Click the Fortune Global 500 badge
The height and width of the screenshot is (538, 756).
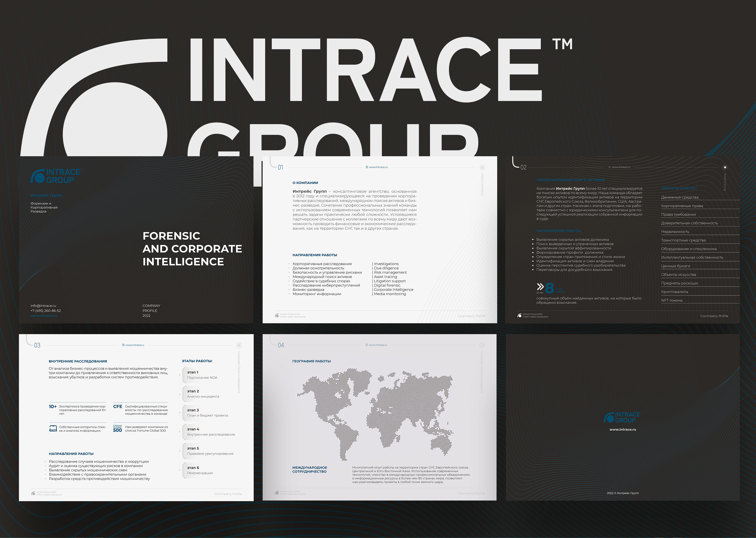pyautogui.click(x=118, y=428)
